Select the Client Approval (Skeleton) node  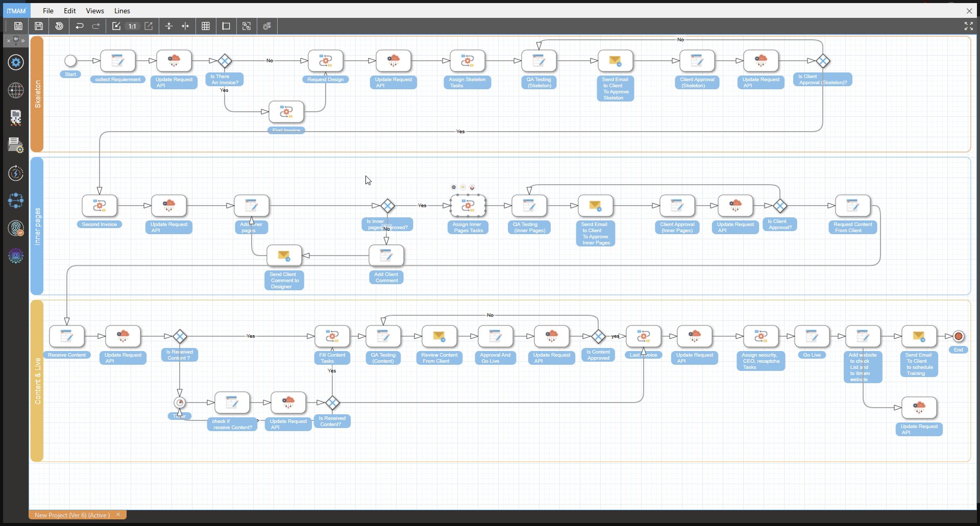[697, 61]
